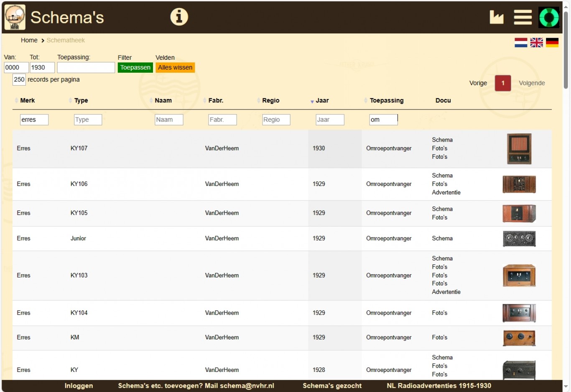571x392 pixels.
Task: Sort table by Regio column
Action: tap(270, 100)
